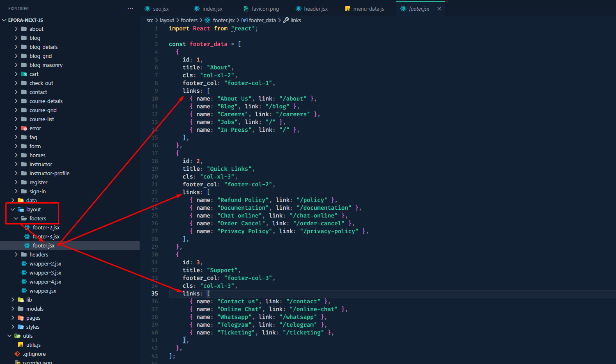Open the Explorer more actions ellipsis menu
Image resolution: width=616 pixels, height=364 pixels.
tap(130, 9)
